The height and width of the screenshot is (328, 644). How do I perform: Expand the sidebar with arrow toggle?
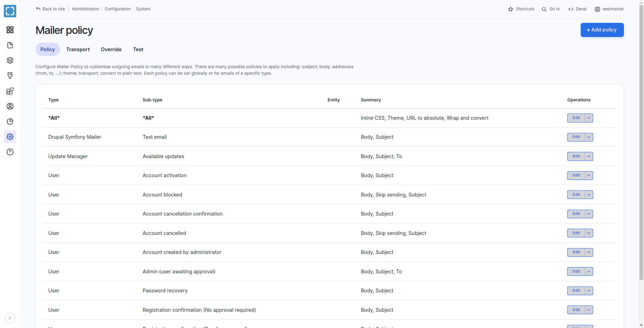click(x=10, y=318)
